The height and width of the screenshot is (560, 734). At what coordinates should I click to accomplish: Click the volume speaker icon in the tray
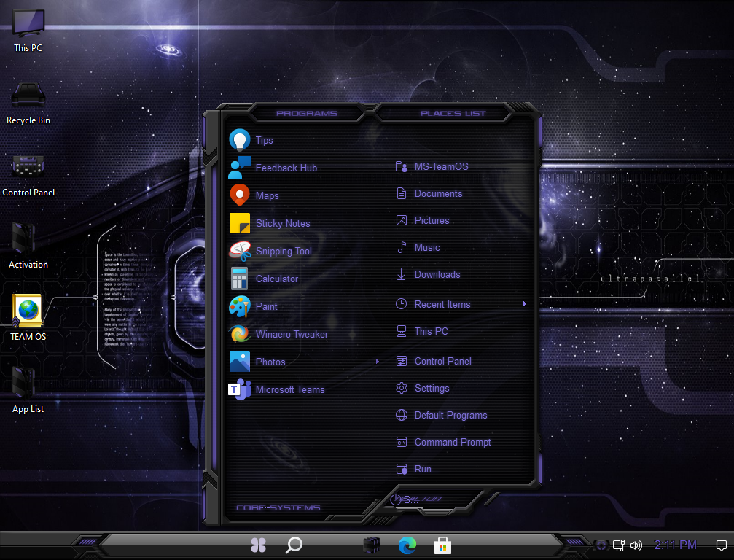pos(636,545)
